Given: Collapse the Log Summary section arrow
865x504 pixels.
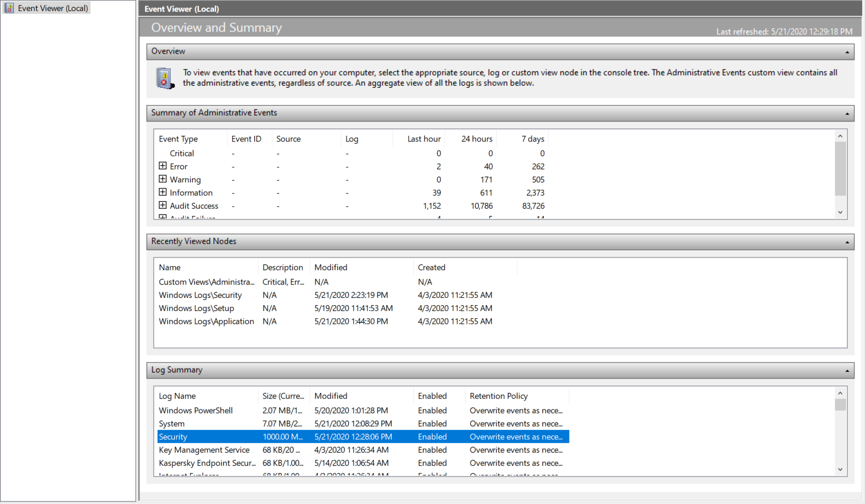Looking at the screenshot, I should point(847,371).
